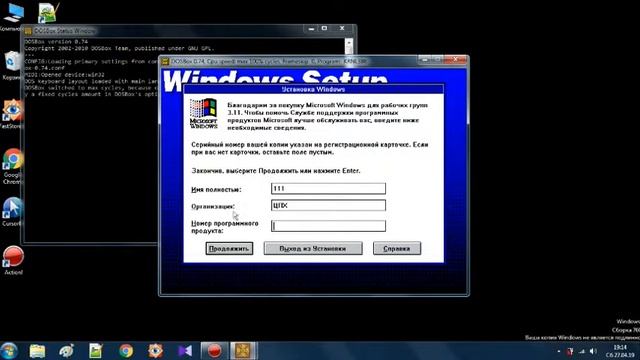Focus the Имя полностью name field
640x360 pixels.
pyautogui.click(x=328, y=189)
